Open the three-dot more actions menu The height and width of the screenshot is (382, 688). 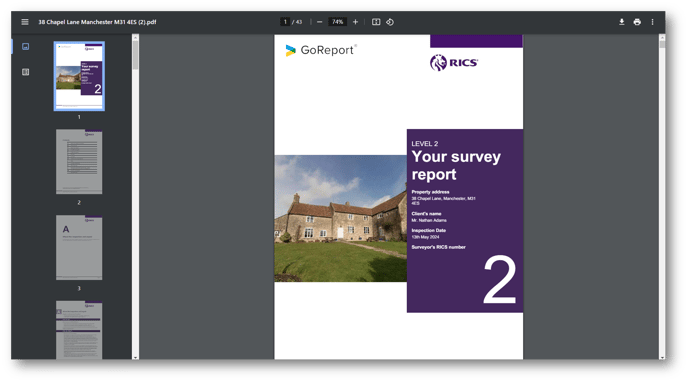652,22
